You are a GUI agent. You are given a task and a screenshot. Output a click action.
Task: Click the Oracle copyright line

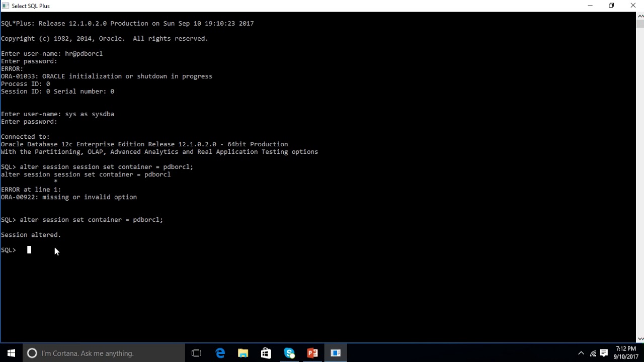coord(105,39)
